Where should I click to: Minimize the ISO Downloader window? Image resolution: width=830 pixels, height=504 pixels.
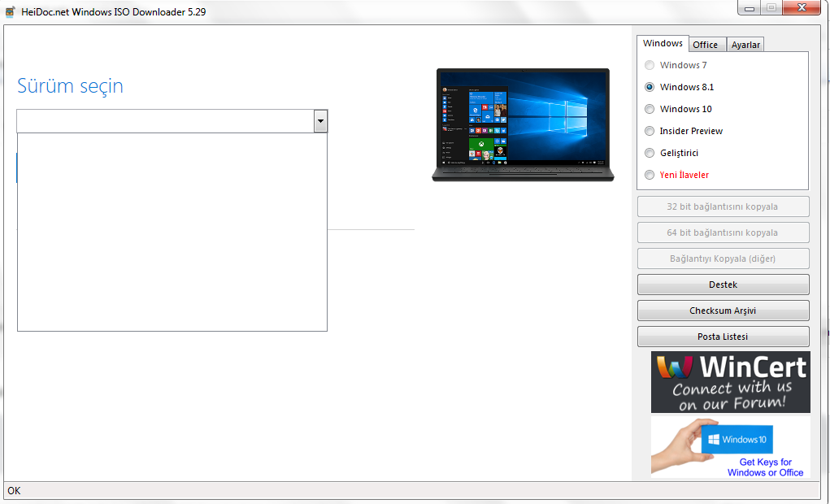tap(749, 8)
